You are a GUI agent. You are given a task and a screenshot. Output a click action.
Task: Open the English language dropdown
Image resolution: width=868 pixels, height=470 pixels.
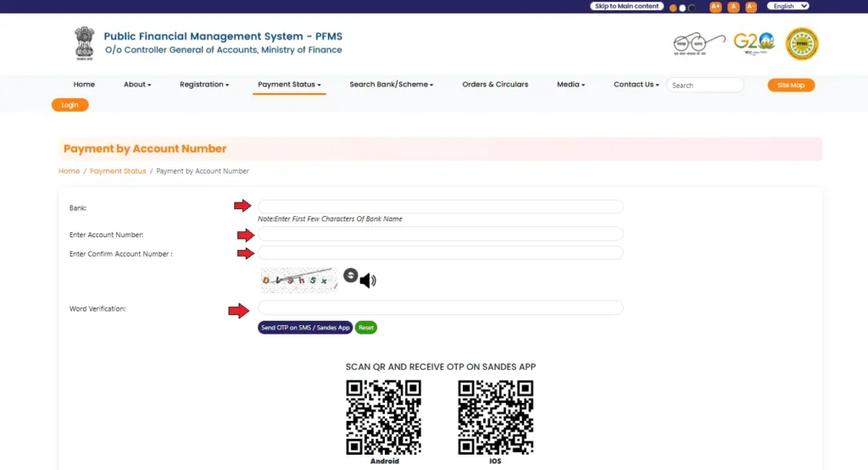788,6
